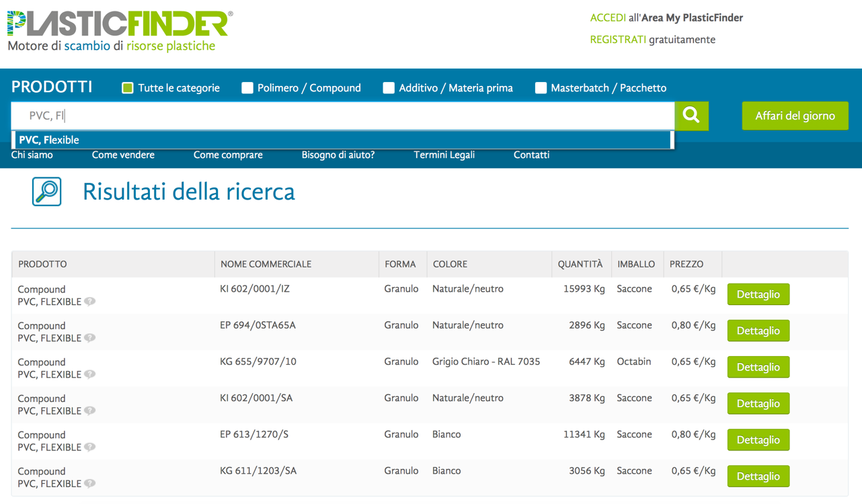This screenshot has height=504, width=862.
Task: Click the 3056 Kg quantity cell
Action: pyautogui.click(x=586, y=470)
